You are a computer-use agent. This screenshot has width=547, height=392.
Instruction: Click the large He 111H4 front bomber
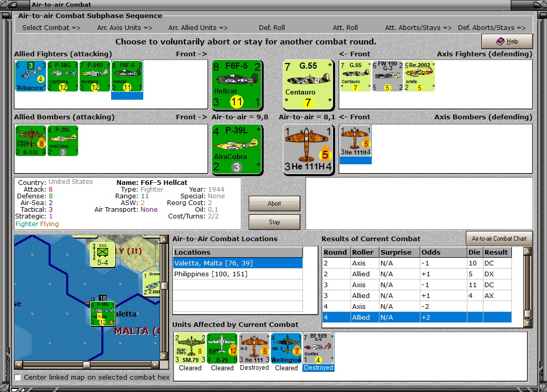pyautogui.click(x=308, y=149)
